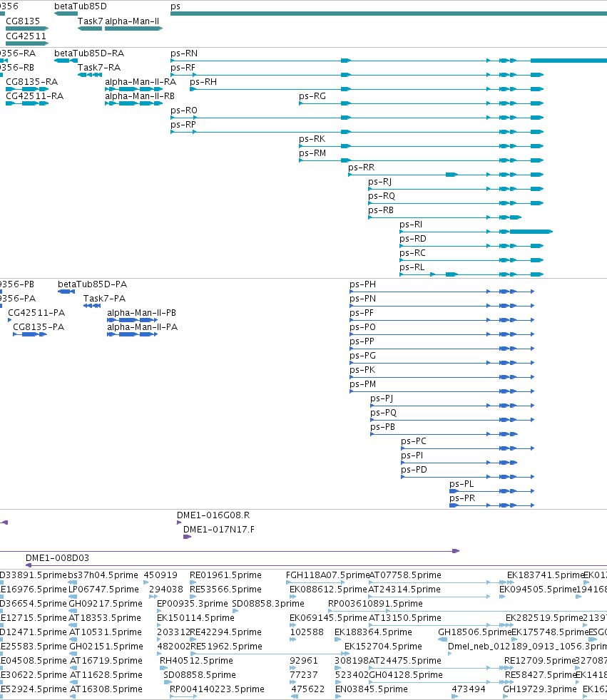The height and width of the screenshot is (700, 607).
Task: Click alpha-Man-II-RB transcript label
Action: tap(140, 96)
